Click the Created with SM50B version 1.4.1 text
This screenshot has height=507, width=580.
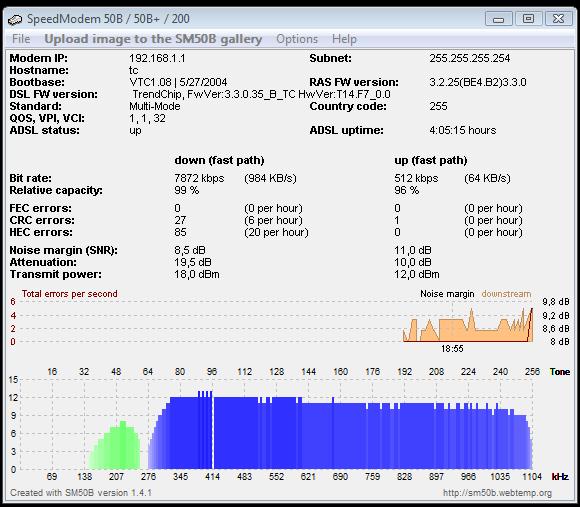click(x=81, y=493)
